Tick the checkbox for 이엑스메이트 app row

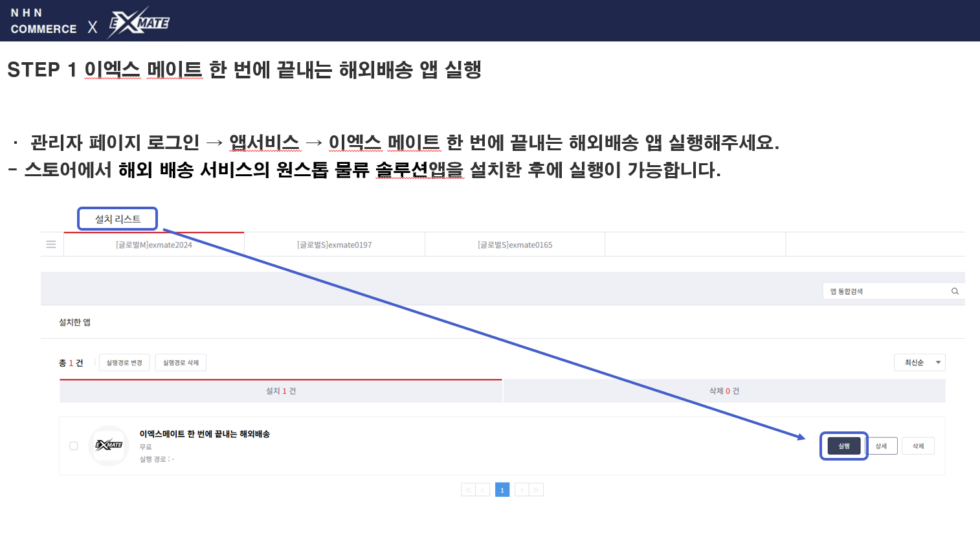coord(74,446)
